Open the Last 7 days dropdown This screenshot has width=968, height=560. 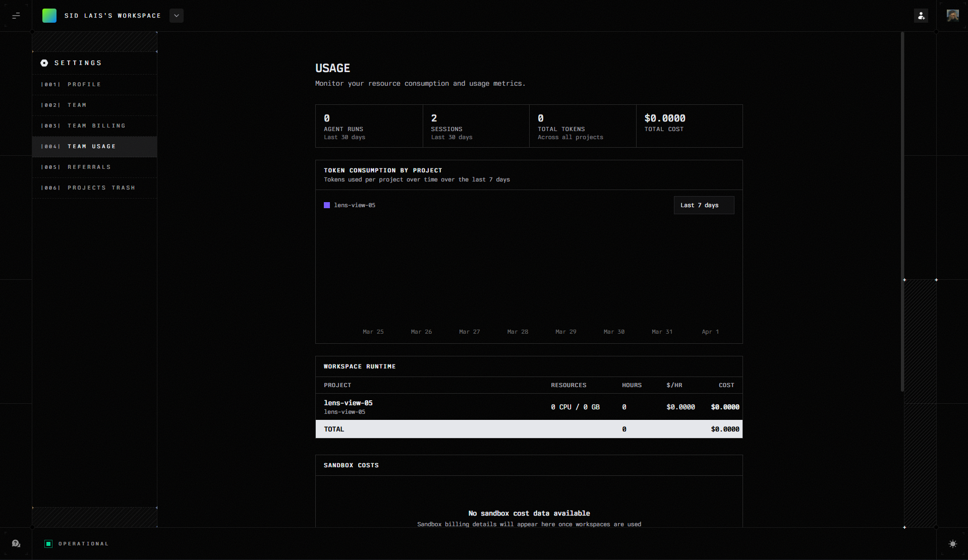tap(704, 205)
